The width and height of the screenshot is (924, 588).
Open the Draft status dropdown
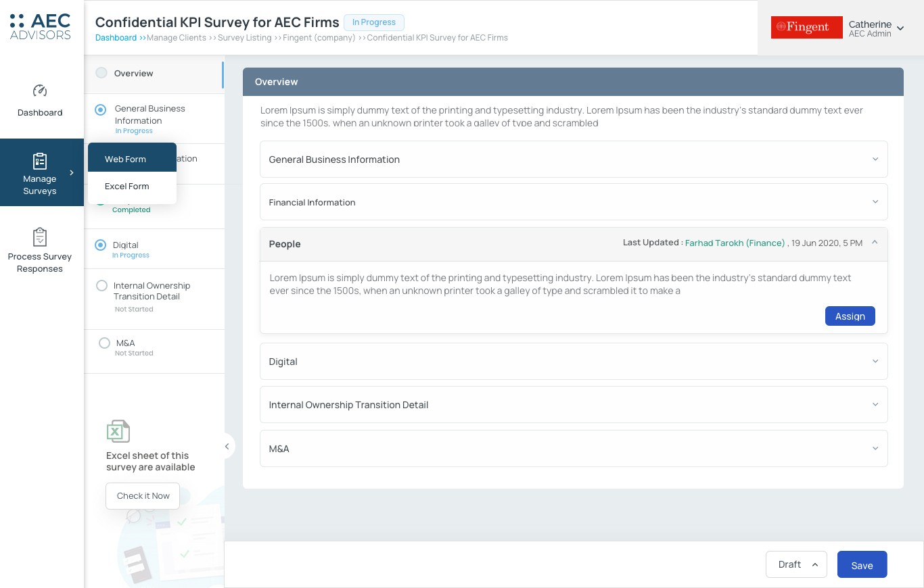point(796,564)
